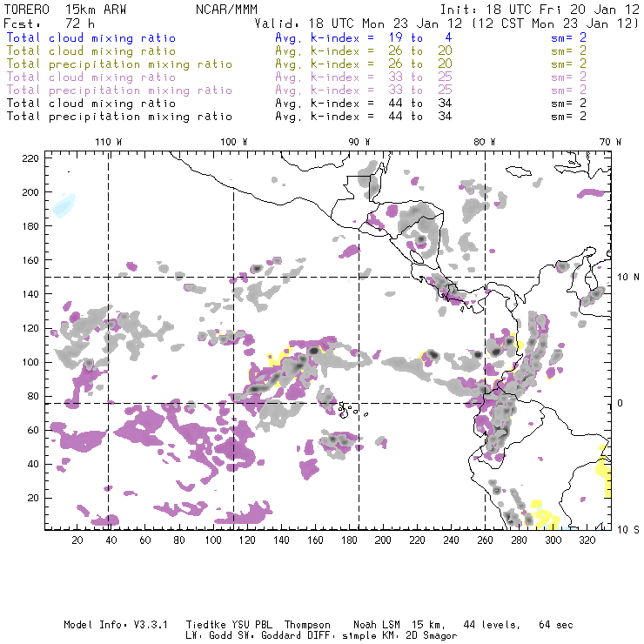This screenshot has width=644, height=644.
Task: Click the "33 to 25" k-index range beside purple cloud line
Action: coord(420,77)
